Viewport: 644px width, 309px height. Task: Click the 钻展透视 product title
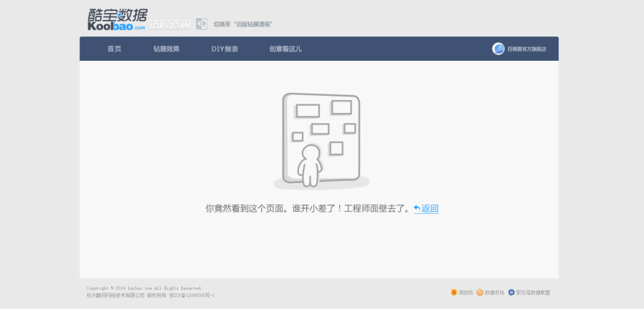click(x=170, y=24)
